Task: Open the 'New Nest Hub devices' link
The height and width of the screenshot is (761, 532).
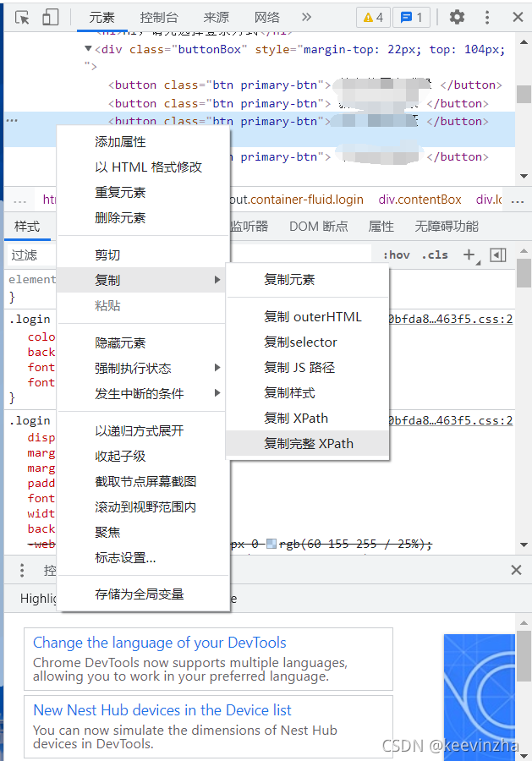Action: (x=162, y=710)
